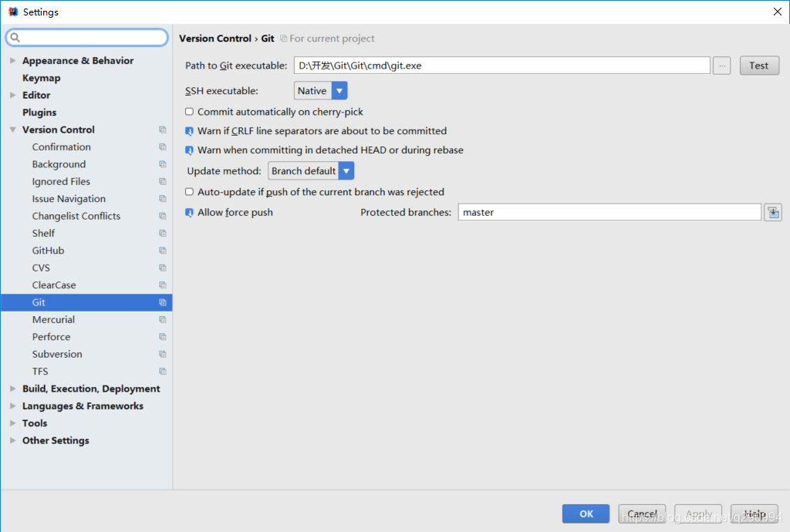Toggle the Allow force push checkbox

[x=190, y=212]
